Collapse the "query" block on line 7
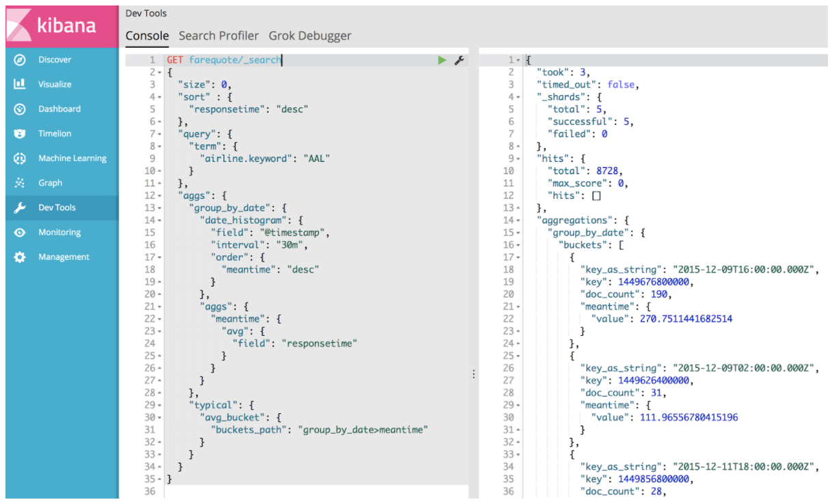Screen dimensions: 832x504 pyautogui.click(x=160, y=134)
